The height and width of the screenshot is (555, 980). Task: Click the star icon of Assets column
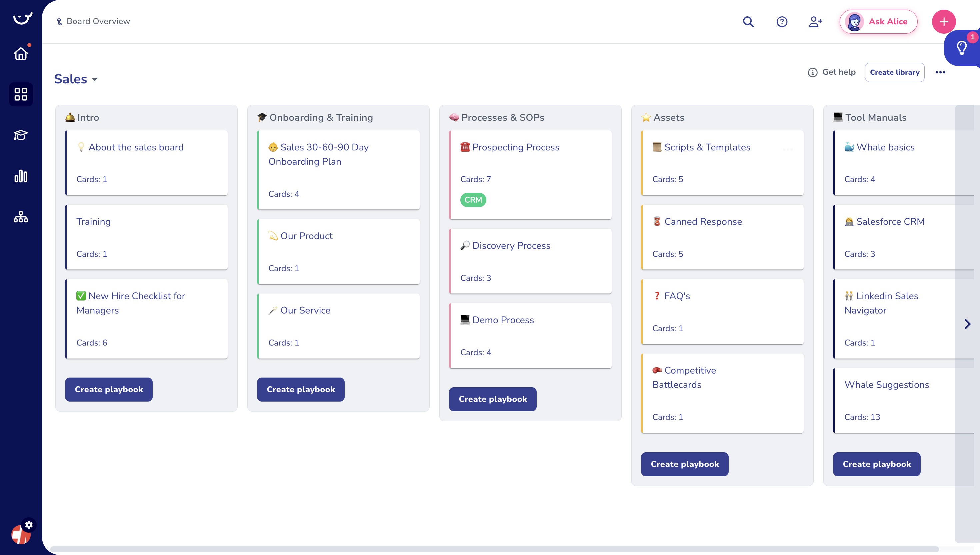646,117
